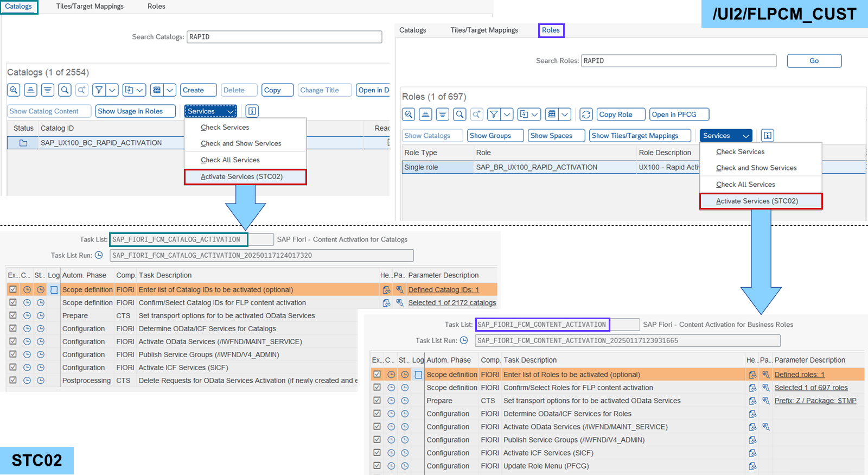
Task: Toggle the checkbox for 'Publish Service Groups' in the catalog task list
Action: (x=13, y=354)
